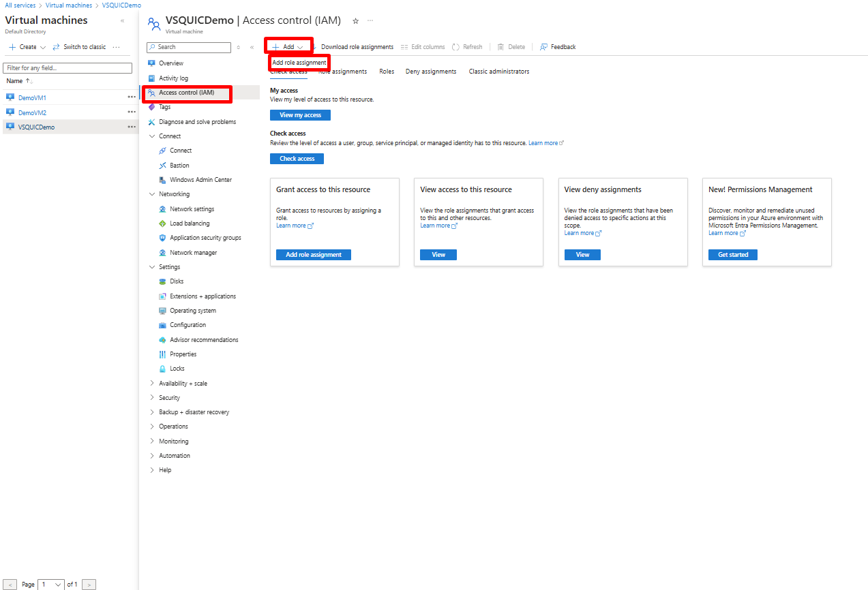Screen dimensions: 868x590
Task: Expand the Help section
Action: click(152, 470)
